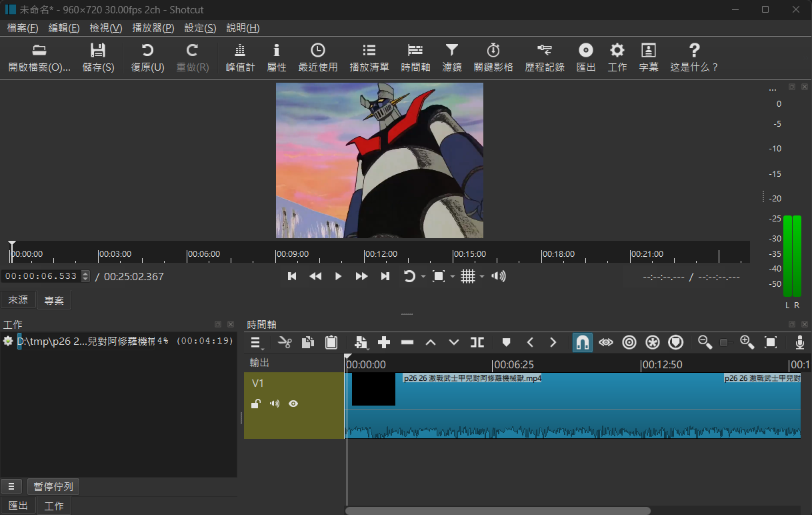Show the 歷程記錄 history panel
The width and height of the screenshot is (812, 515).
(545, 58)
